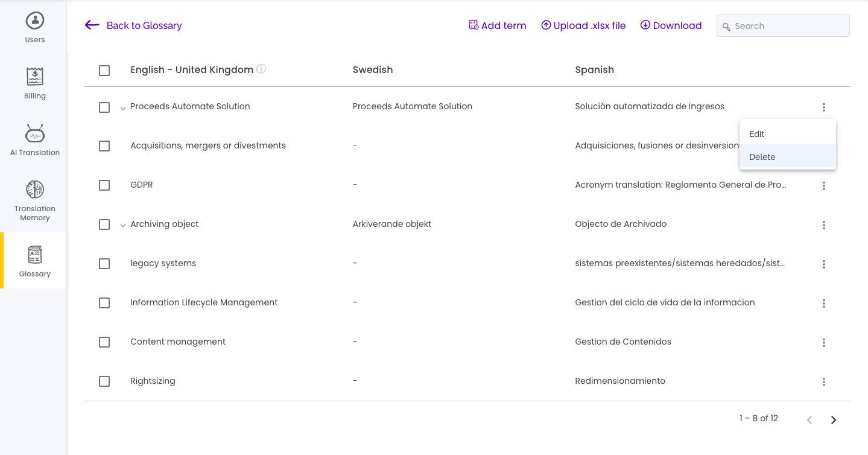Check the Archiving object row checkbox
The height and width of the screenshot is (455, 868).
coord(104,224)
